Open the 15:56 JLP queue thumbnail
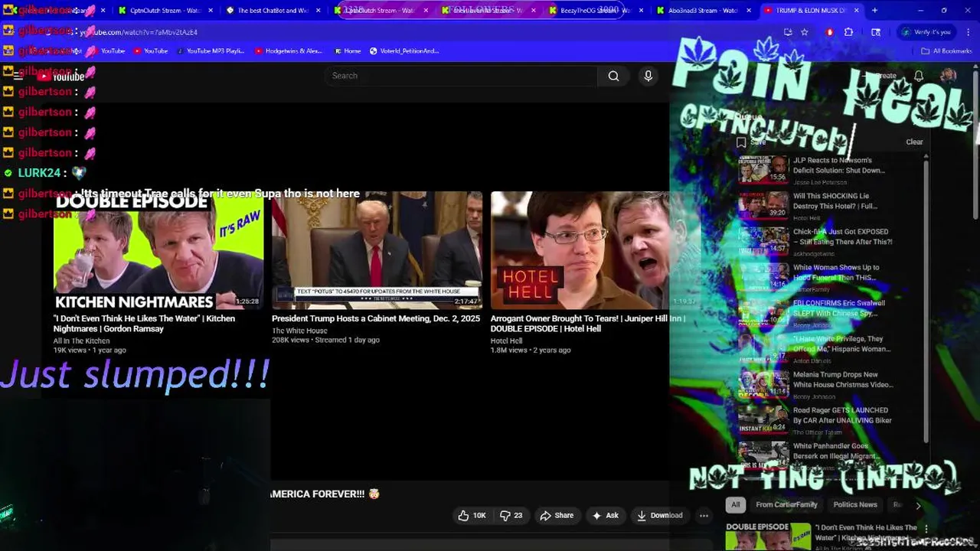Viewport: 980px width, 551px height. (x=763, y=170)
